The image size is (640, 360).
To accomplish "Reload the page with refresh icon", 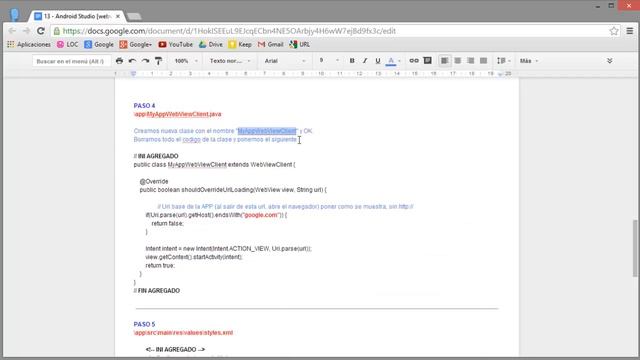I will [x=40, y=31].
